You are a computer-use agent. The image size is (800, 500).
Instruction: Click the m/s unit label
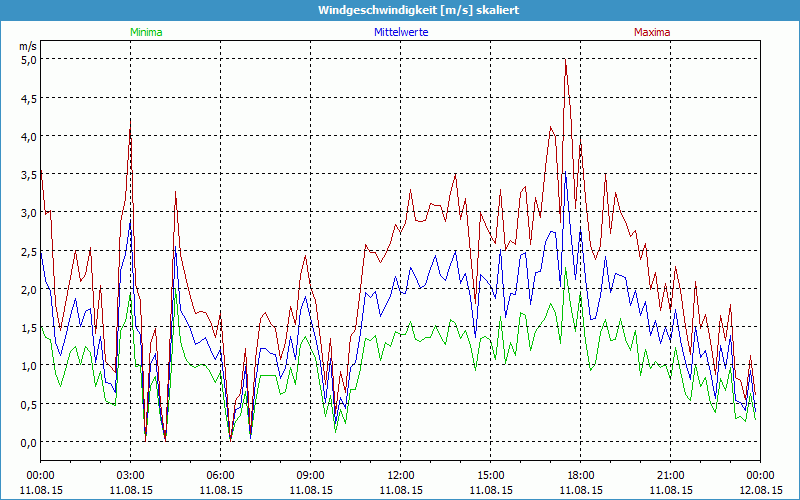coord(28,46)
